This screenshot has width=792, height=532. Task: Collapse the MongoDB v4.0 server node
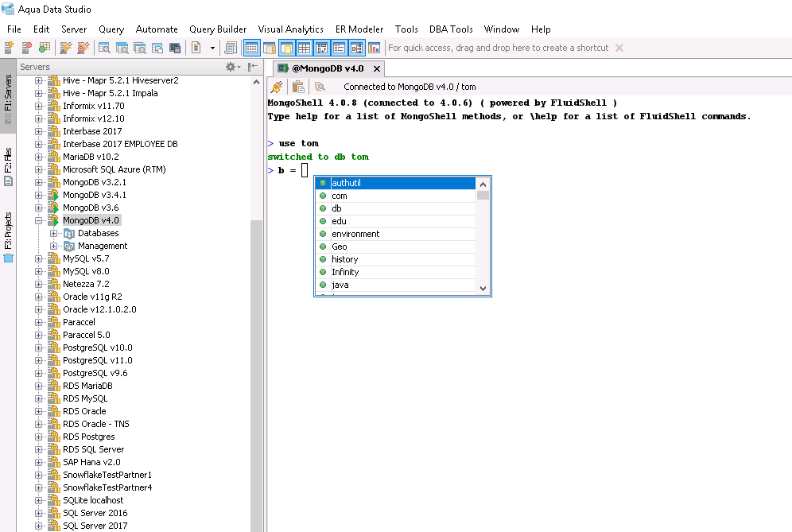[39, 220]
